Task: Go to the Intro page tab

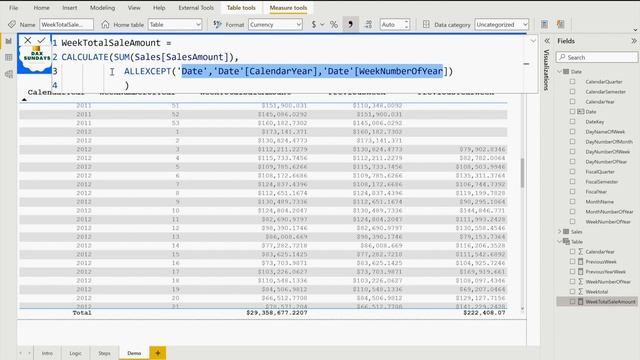Action: point(47,353)
